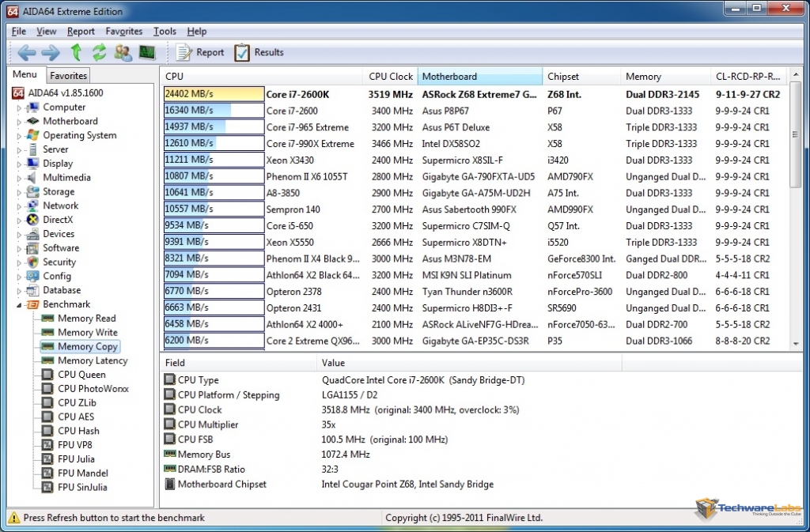Expand the Motherboard tree node

click(x=19, y=122)
